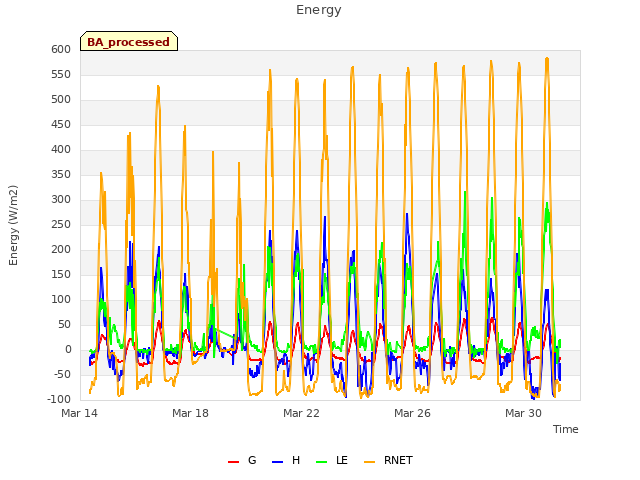
Task: Click the 350 y-axis tick label
Action: click(61, 175)
